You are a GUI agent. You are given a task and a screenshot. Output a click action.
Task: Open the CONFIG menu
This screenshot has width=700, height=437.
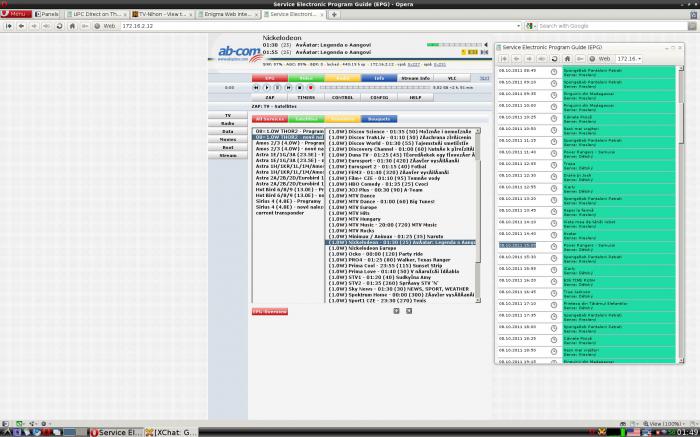click(379, 97)
